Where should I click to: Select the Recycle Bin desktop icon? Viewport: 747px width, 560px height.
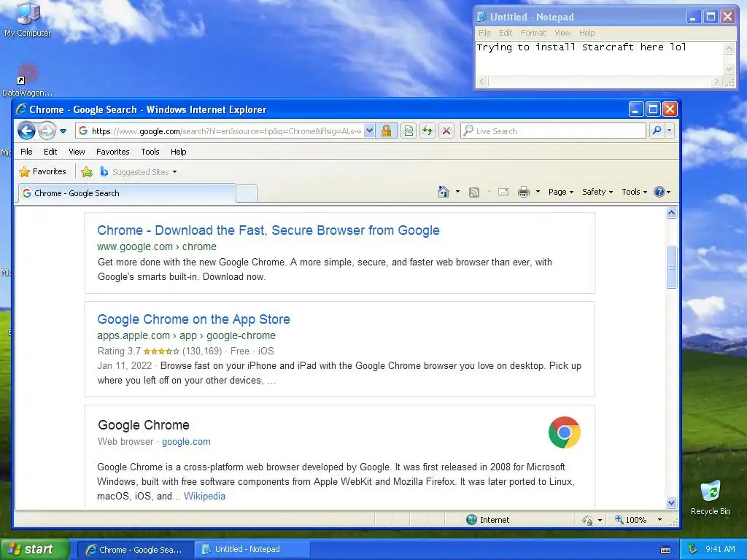click(x=711, y=498)
